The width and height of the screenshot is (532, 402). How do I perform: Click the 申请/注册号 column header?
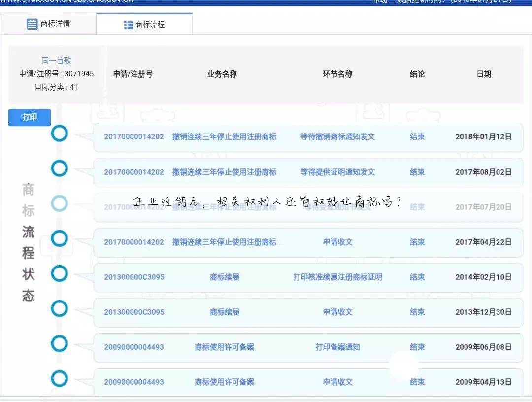point(133,74)
